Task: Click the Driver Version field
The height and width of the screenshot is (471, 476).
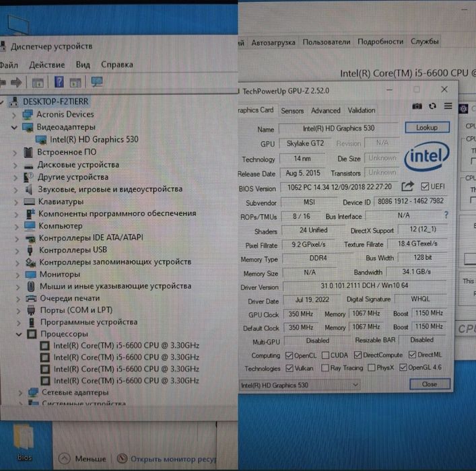Action: click(364, 286)
